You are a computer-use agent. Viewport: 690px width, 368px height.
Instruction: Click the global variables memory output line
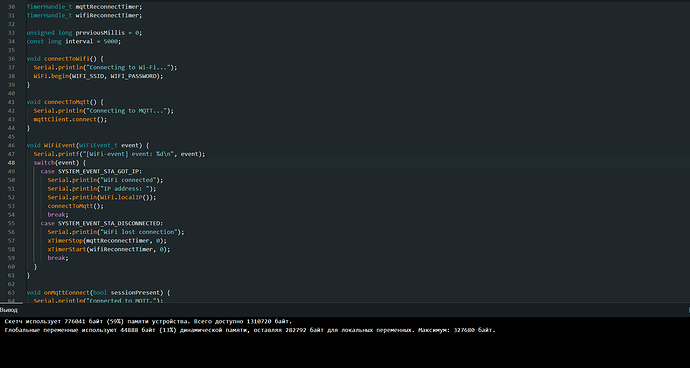pyautogui.click(x=250, y=330)
